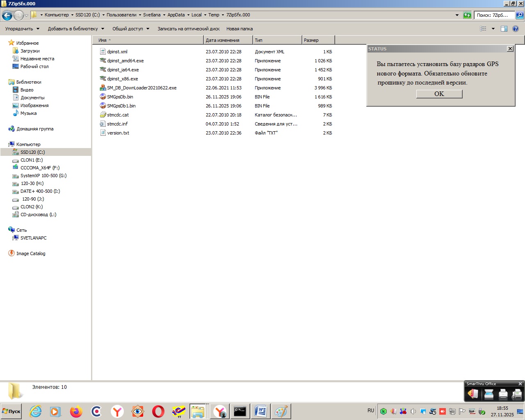Select CLON1 (E:) drive in sidebar
This screenshot has height=420, width=525.
pyautogui.click(x=32, y=160)
